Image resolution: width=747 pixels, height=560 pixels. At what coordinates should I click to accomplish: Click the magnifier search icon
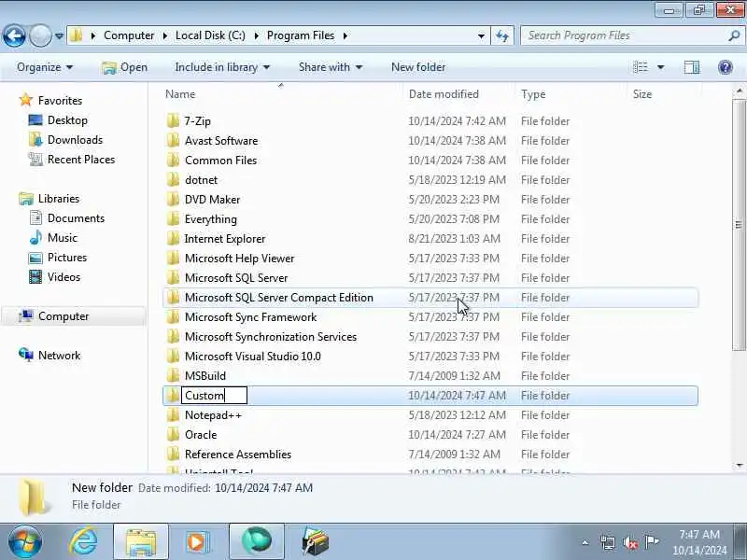tap(734, 35)
